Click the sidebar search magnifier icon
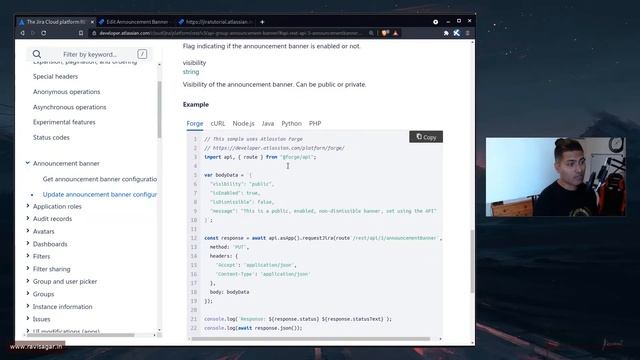 click(37, 54)
